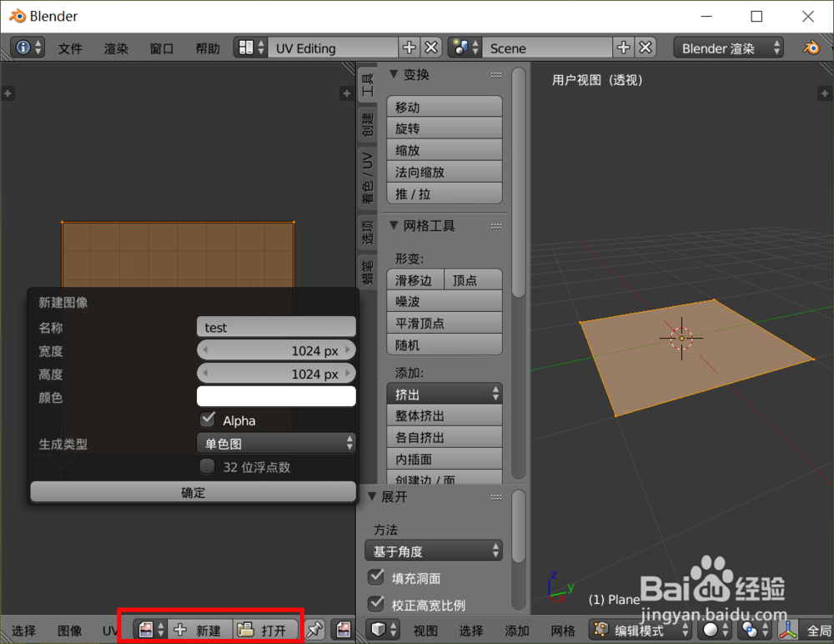This screenshot has height=644, width=834.
Task: Pick the white 颜色 swatch
Action: coord(276,396)
